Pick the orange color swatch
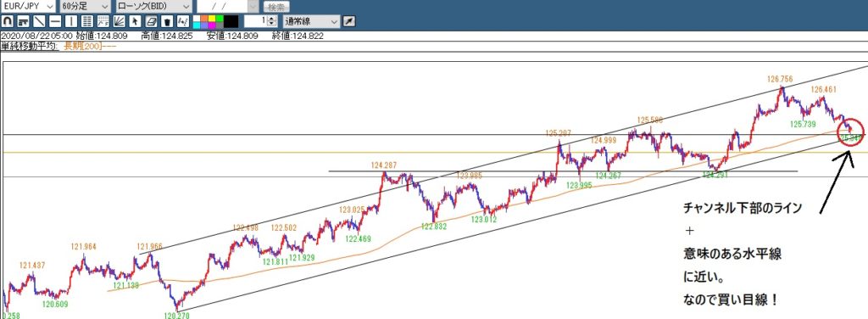Viewport: 868px width, 319px height. coord(204,19)
